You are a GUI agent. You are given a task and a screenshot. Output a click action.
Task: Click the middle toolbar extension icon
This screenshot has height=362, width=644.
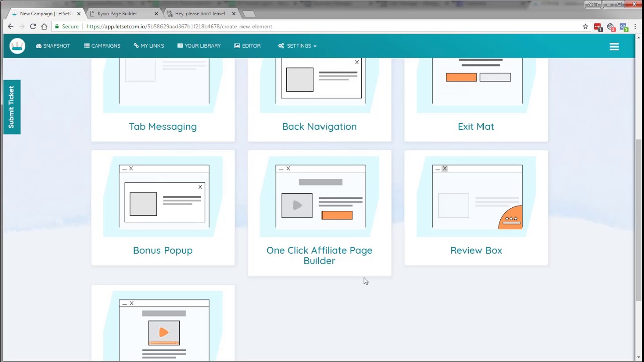click(611, 27)
